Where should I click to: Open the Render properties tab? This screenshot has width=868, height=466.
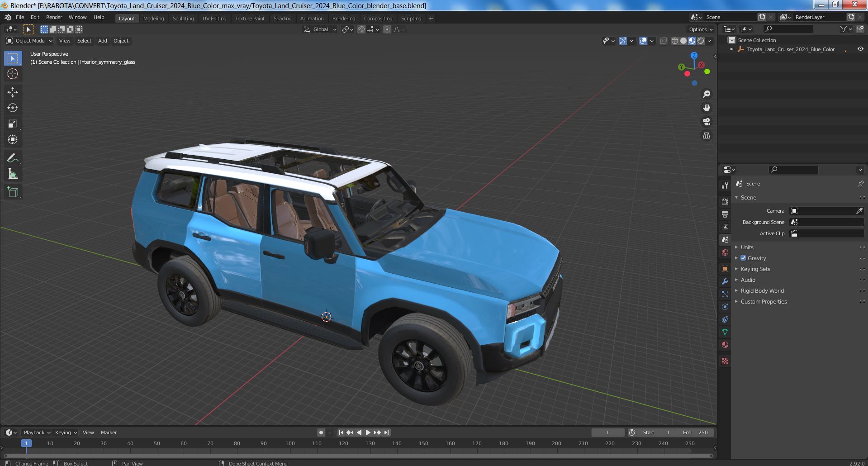click(x=725, y=201)
